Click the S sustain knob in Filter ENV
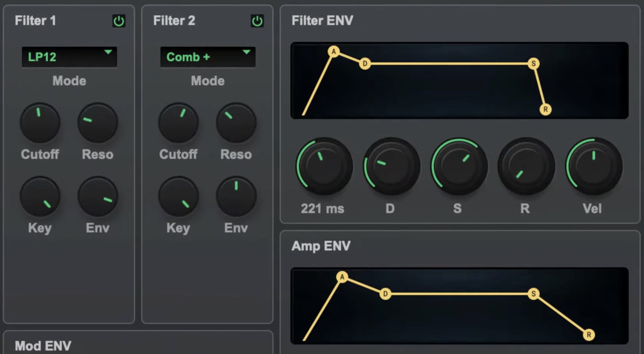The width and height of the screenshot is (644, 354). click(458, 165)
